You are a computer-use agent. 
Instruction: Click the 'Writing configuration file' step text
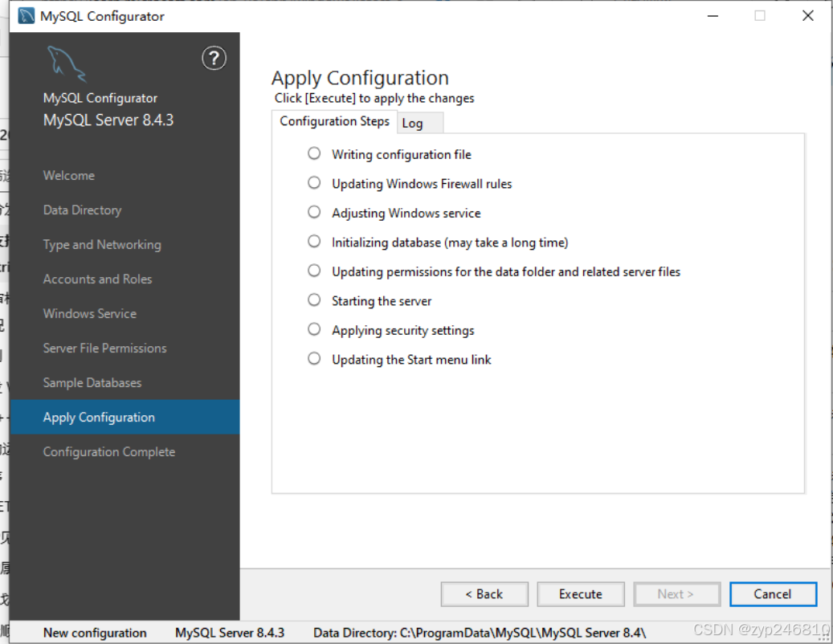coord(402,154)
